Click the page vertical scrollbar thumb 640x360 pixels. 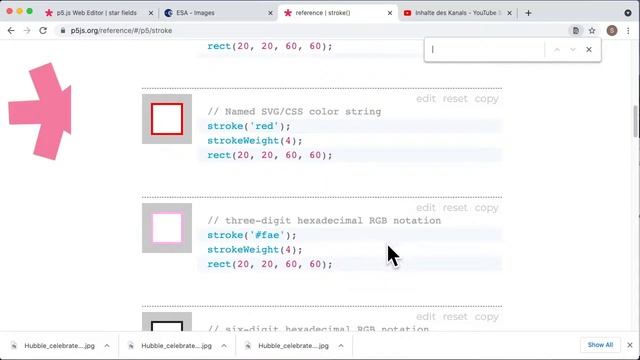[x=636, y=121]
